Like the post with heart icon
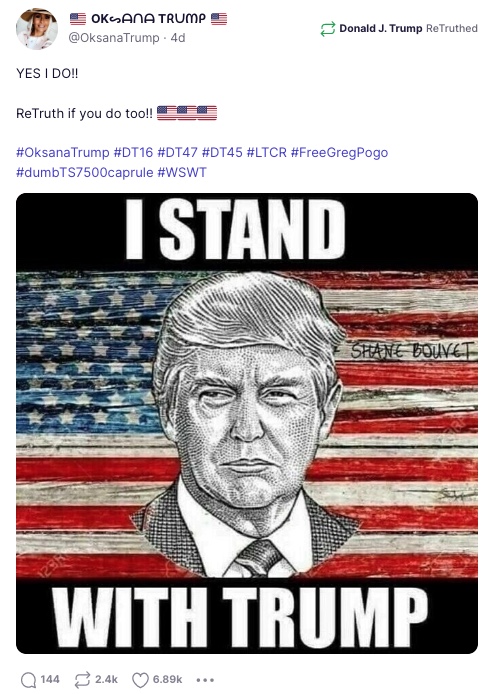 coord(140,680)
